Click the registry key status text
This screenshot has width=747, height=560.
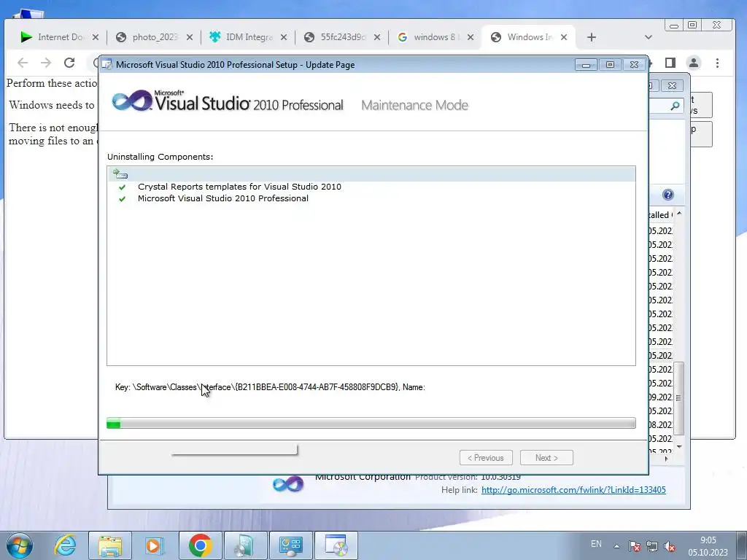coord(270,387)
